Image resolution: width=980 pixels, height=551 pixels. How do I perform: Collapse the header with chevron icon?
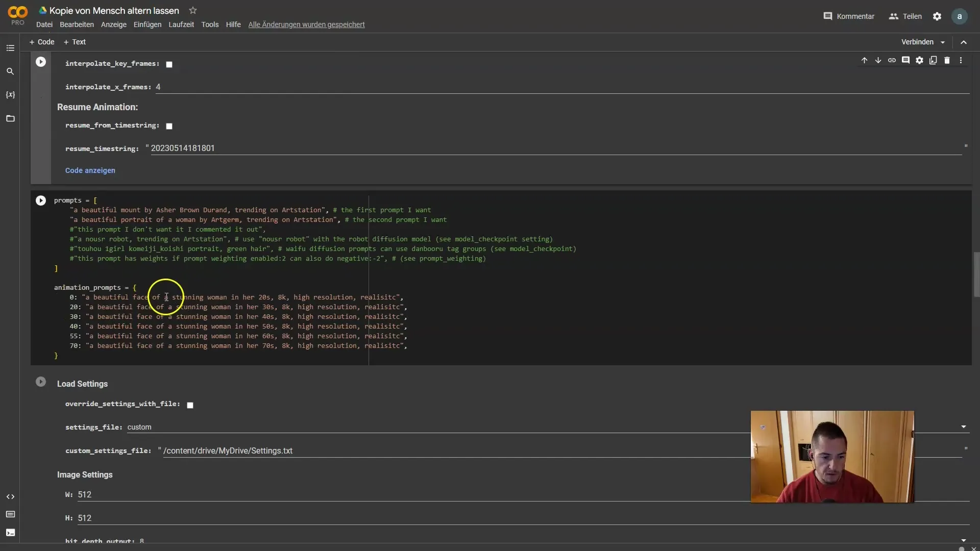tap(964, 42)
